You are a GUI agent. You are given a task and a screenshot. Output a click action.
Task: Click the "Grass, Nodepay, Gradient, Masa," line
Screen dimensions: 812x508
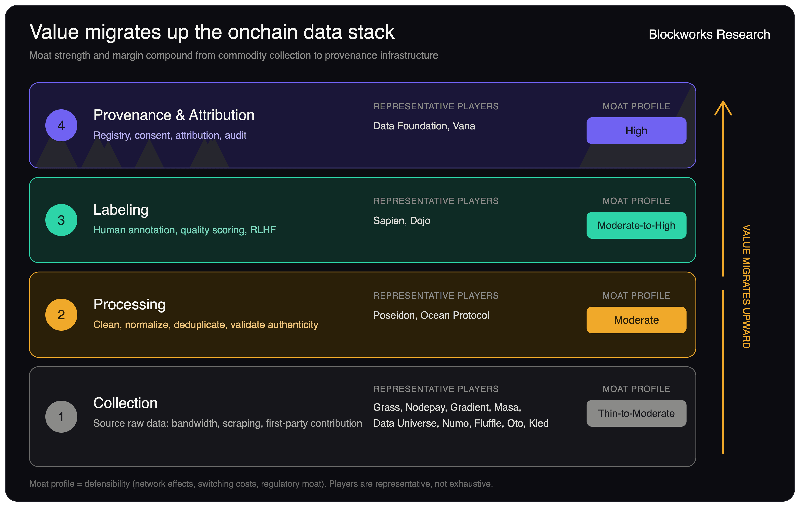[447, 407]
